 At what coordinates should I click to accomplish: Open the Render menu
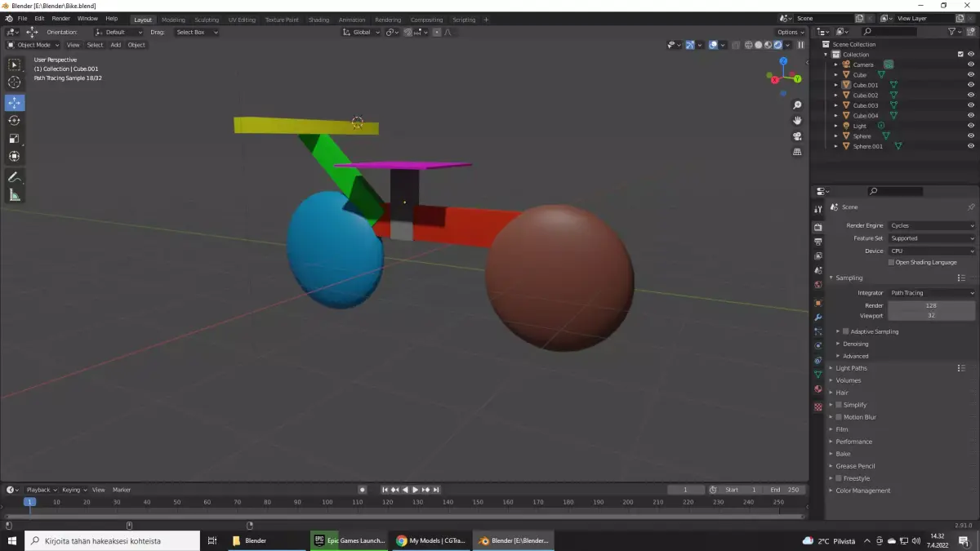61,18
